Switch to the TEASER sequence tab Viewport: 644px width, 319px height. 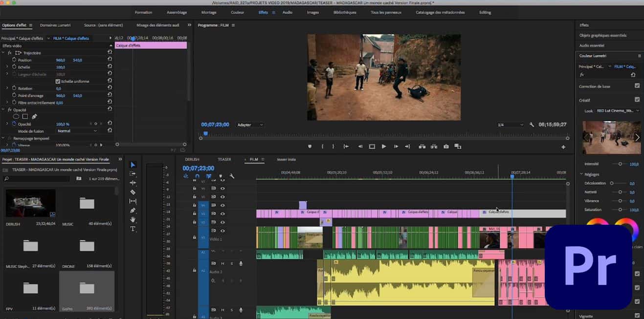[224, 159]
